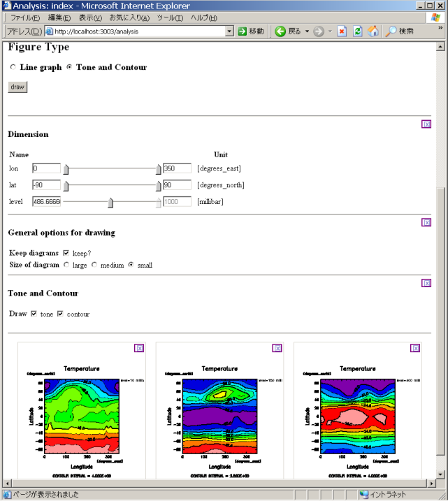Click the lon maximum field showing 350

tap(178, 168)
